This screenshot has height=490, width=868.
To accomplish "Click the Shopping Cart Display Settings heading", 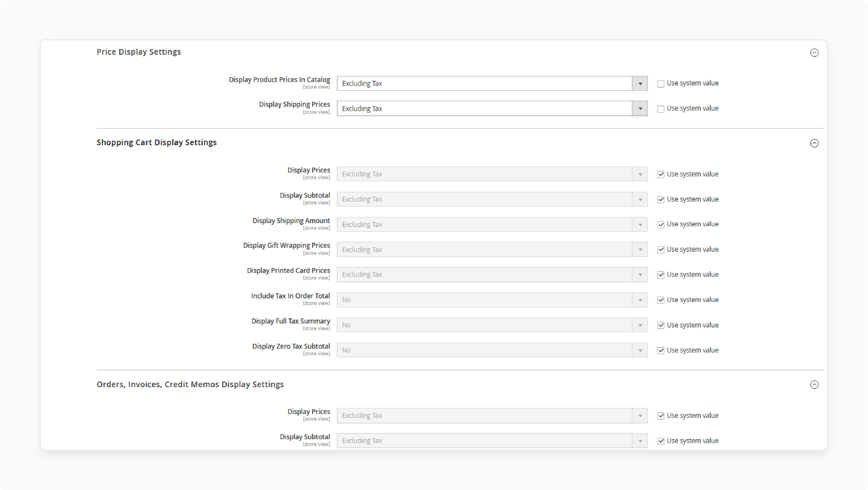I will pyautogui.click(x=157, y=143).
